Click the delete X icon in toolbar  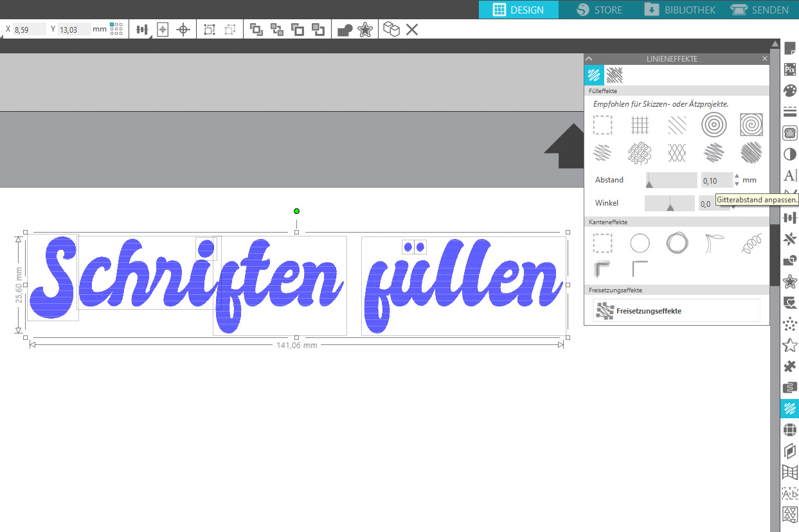pos(412,30)
